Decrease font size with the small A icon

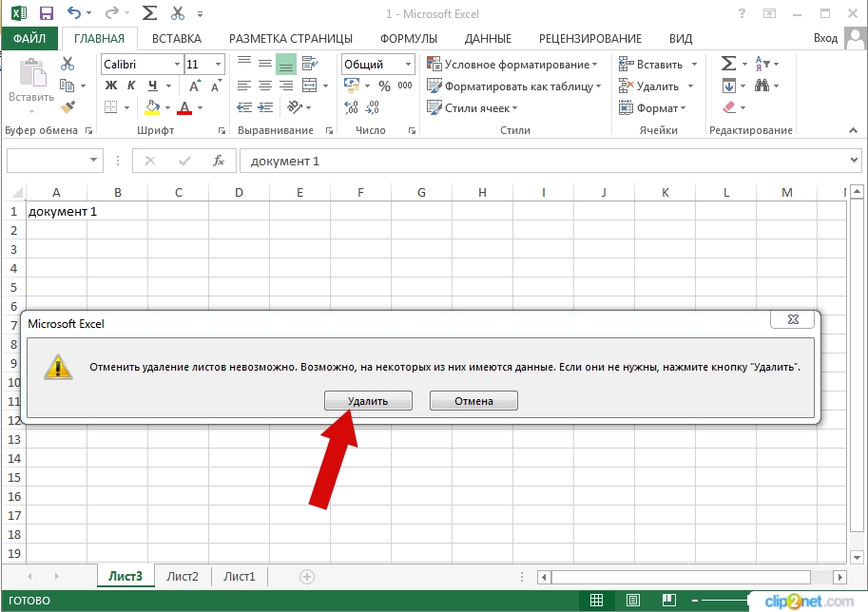pyautogui.click(x=216, y=86)
